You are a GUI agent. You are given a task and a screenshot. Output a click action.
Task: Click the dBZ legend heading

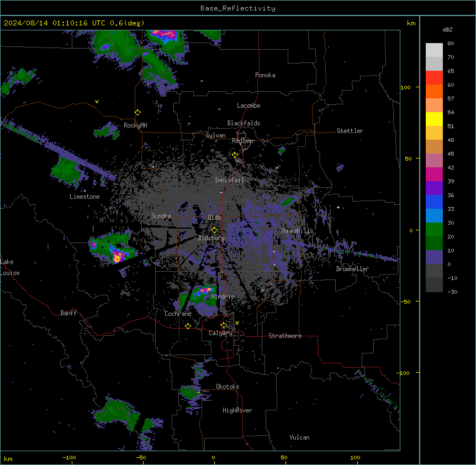pos(447,29)
